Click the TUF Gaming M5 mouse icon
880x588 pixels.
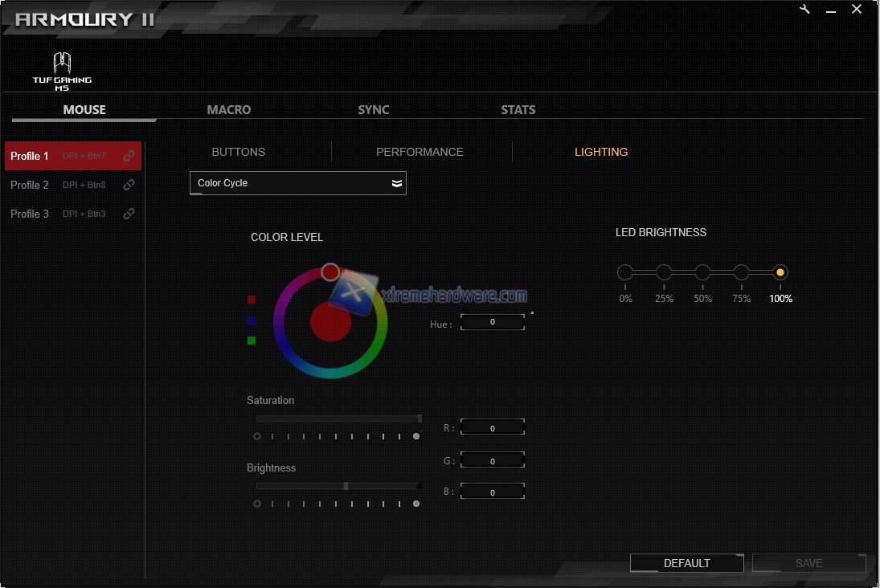click(x=62, y=71)
